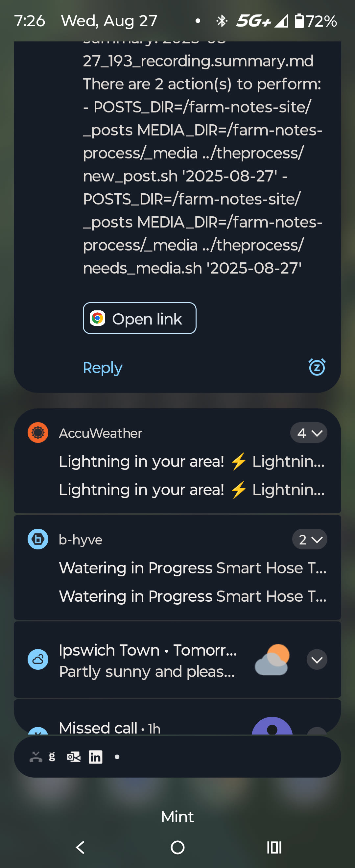Tap the LinkedIn icon in notification shelf

click(x=95, y=757)
